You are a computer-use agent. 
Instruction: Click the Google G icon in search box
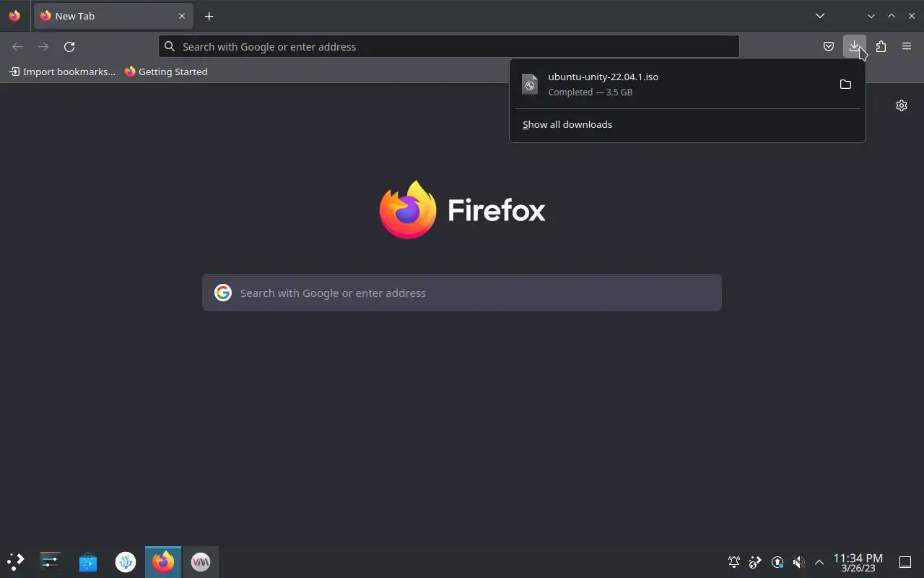223,293
